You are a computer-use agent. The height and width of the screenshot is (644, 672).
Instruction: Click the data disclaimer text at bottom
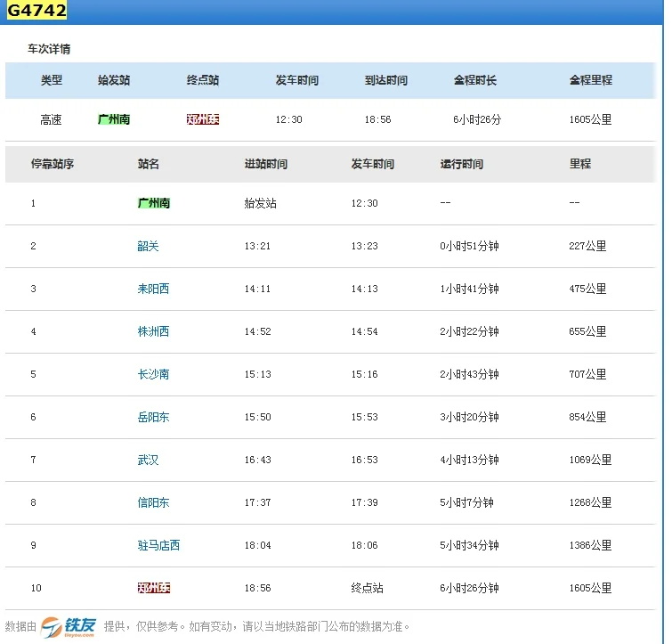click(x=256, y=627)
